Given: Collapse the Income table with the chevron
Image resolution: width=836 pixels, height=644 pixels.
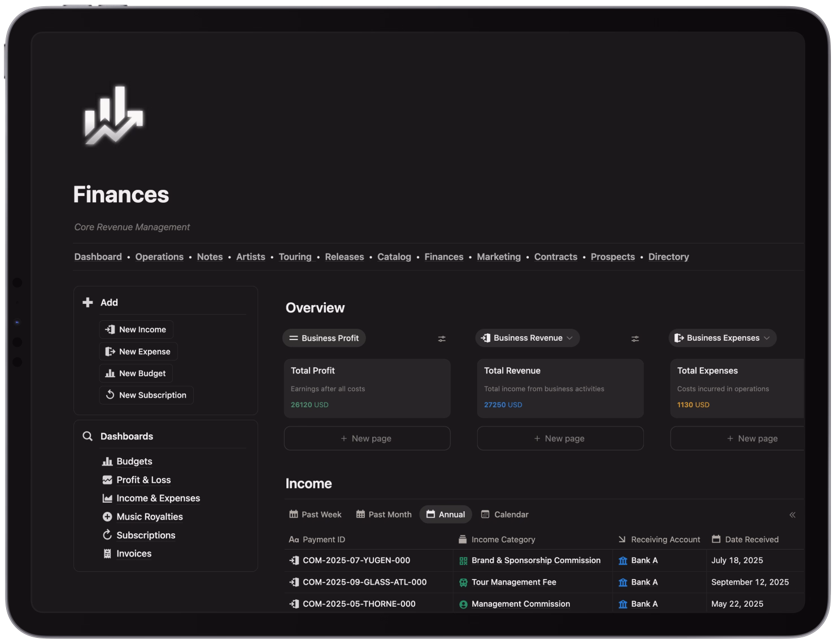Looking at the screenshot, I should 793,515.
